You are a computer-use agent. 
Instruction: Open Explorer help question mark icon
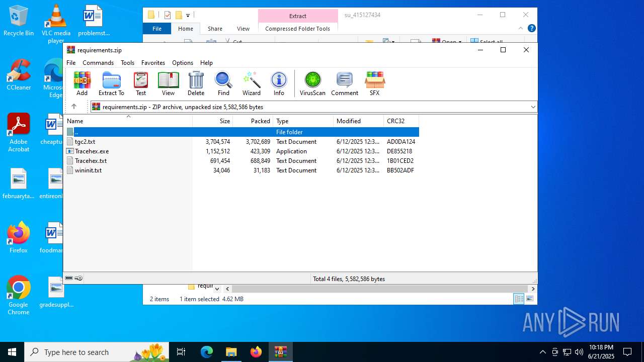pyautogui.click(x=531, y=28)
